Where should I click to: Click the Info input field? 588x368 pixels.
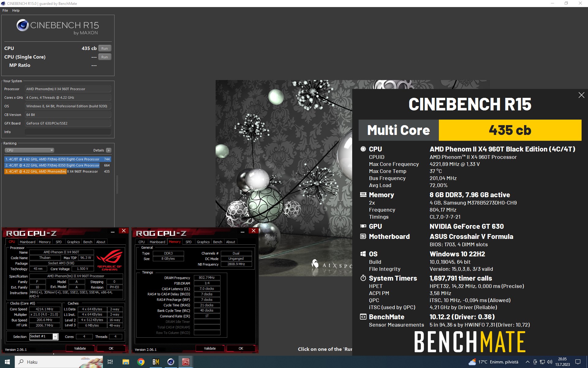coord(68,132)
